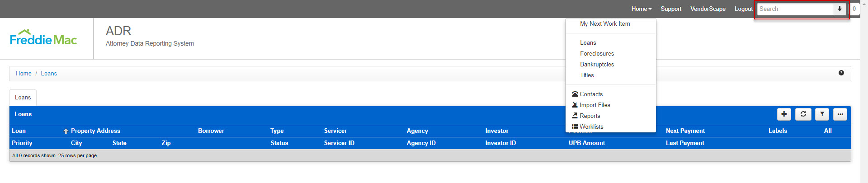This screenshot has width=868, height=183.
Task: Click the Loan column sort arrow
Action: coord(66,131)
